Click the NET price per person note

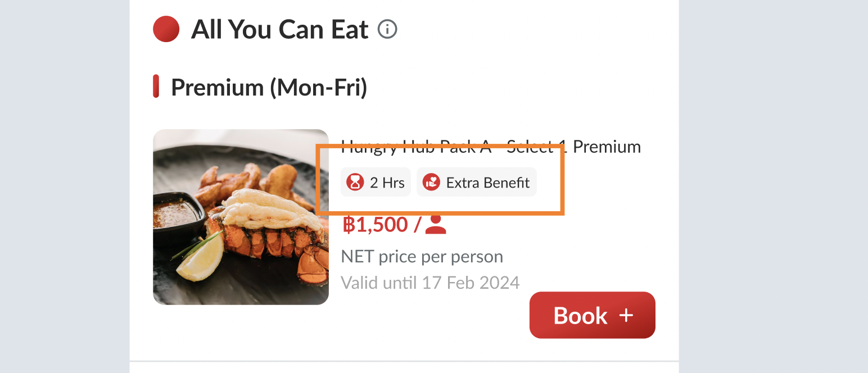[422, 257]
